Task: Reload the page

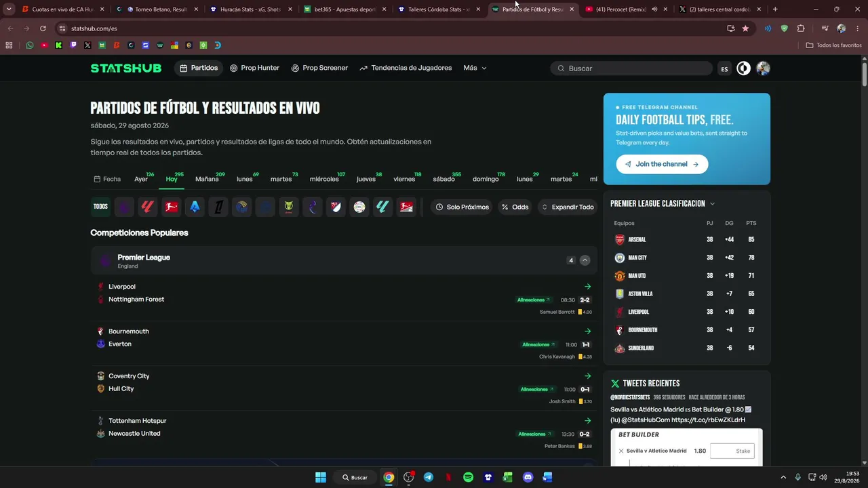Action: click(x=43, y=28)
